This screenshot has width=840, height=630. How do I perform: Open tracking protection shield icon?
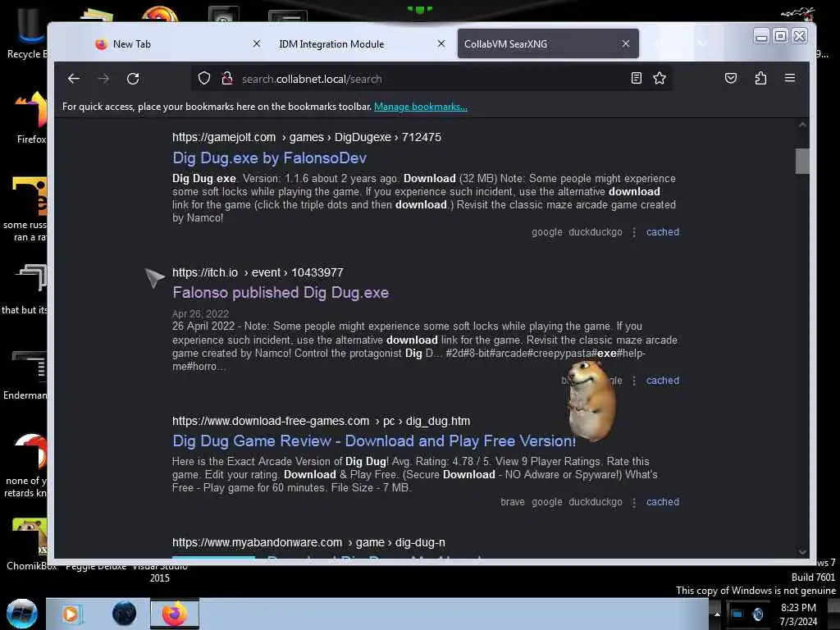204,78
